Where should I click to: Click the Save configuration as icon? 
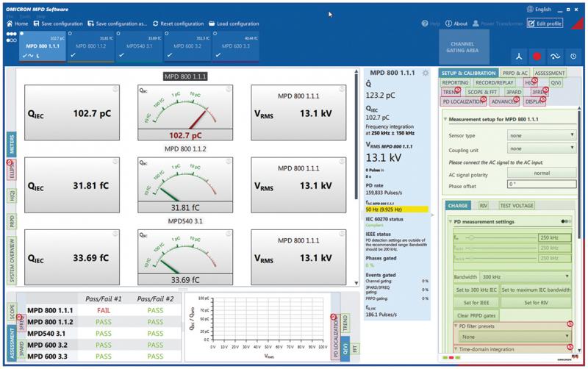90,24
